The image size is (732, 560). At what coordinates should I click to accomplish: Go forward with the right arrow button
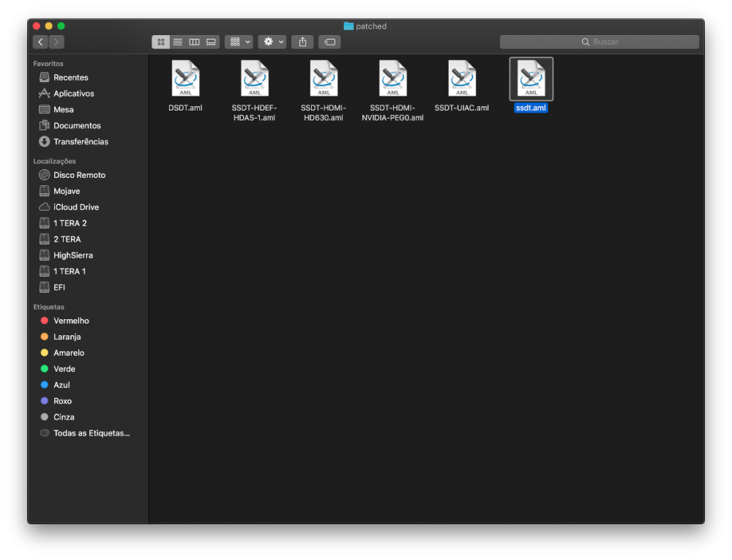56,42
